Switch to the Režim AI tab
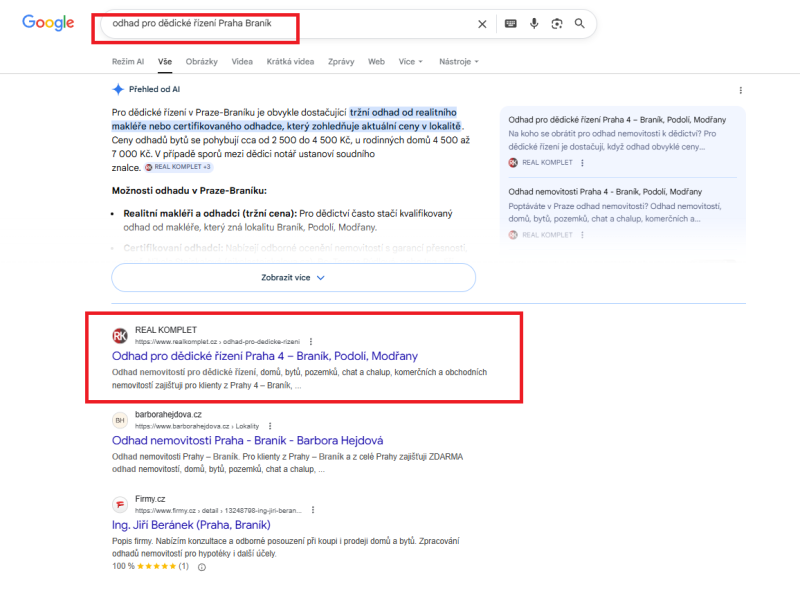This screenshot has width=800, height=589. point(128,62)
